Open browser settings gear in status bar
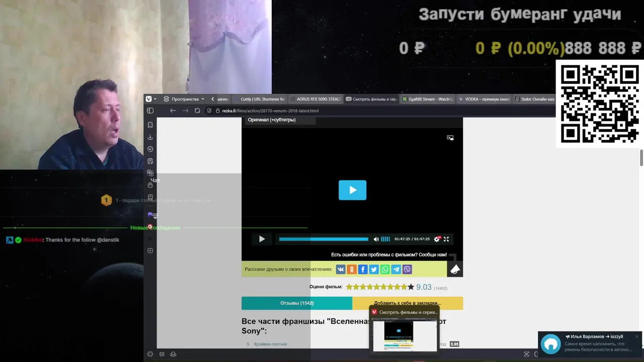644x362 pixels. (150, 354)
